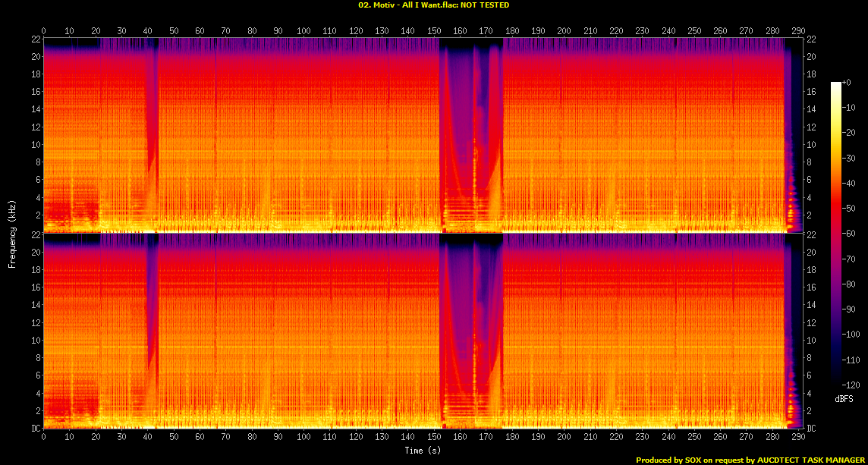Click the "-50" color scale label
Screen dimensions: 868x465
848,208
